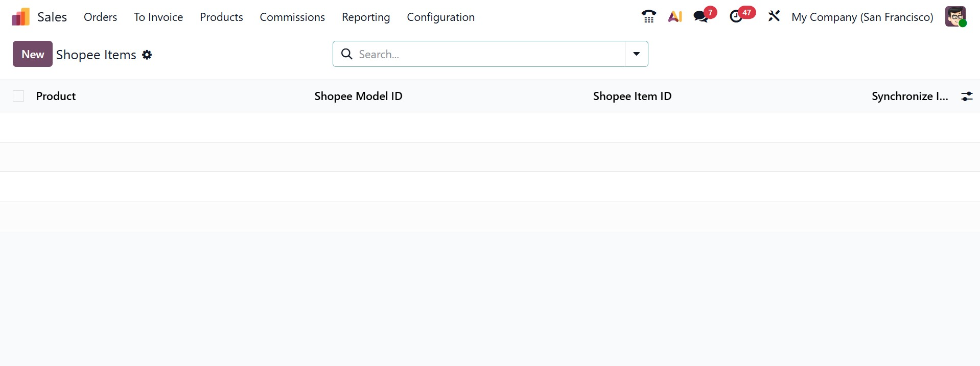The image size is (980, 366).
Task: Open the debug tools wrench icon
Action: [x=774, y=16]
